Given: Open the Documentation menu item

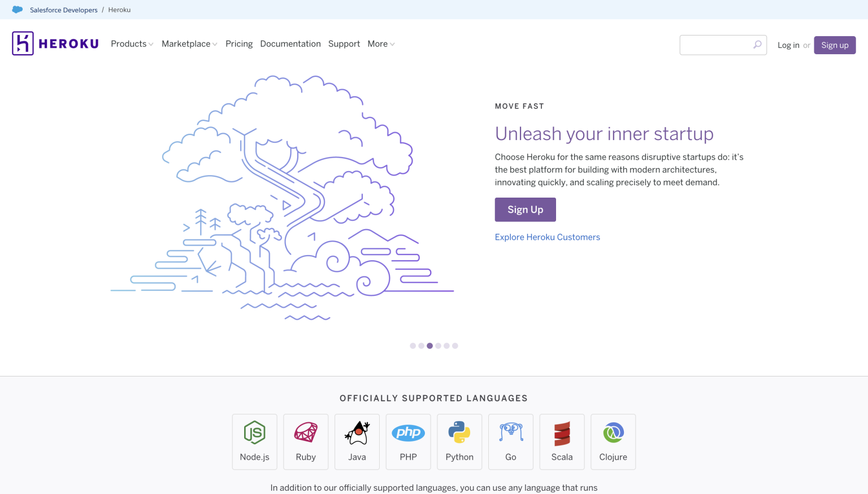Looking at the screenshot, I should click(x=290, y=43).
